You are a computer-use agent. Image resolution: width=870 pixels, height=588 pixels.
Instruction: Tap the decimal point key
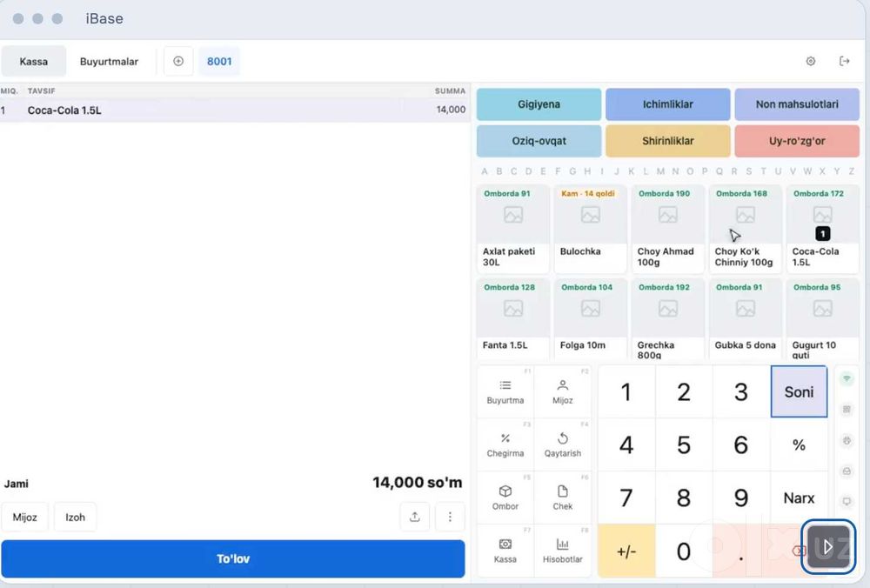(740, 551)
